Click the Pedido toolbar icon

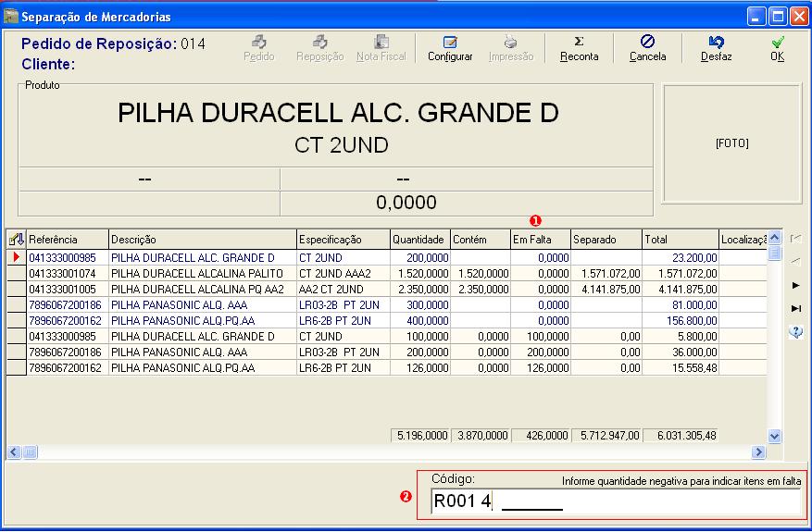click(x=259, y=49)
